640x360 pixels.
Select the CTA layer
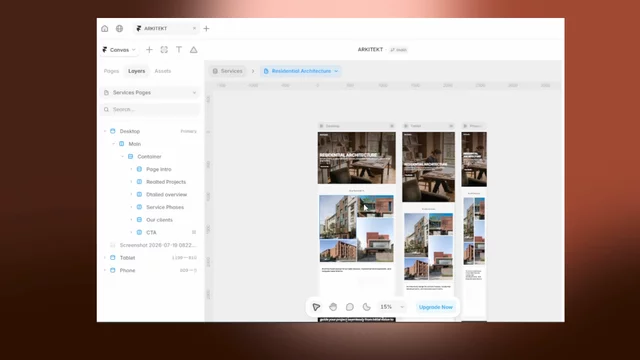[x=150, y=233]
